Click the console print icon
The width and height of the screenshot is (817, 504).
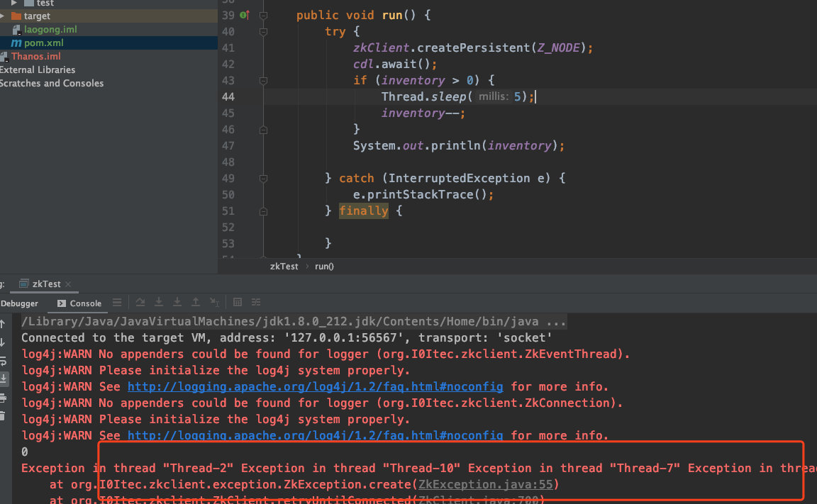pos(3,398)
